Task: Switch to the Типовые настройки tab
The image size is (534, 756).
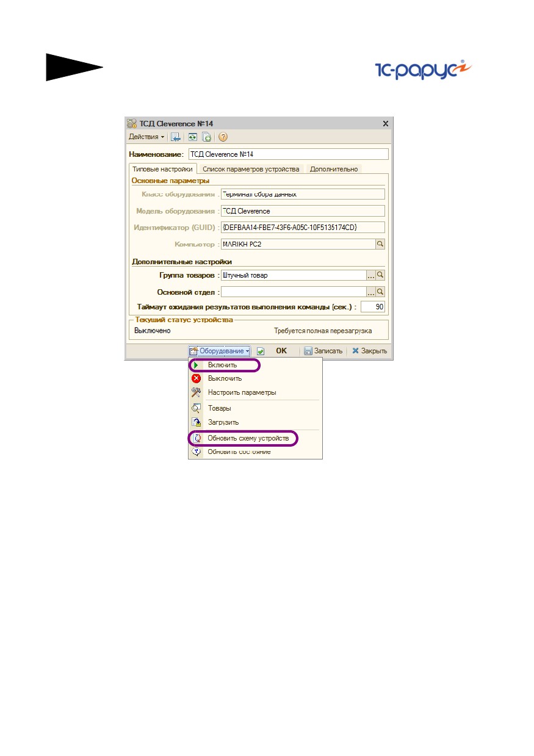Action: (x=163, y=169)
